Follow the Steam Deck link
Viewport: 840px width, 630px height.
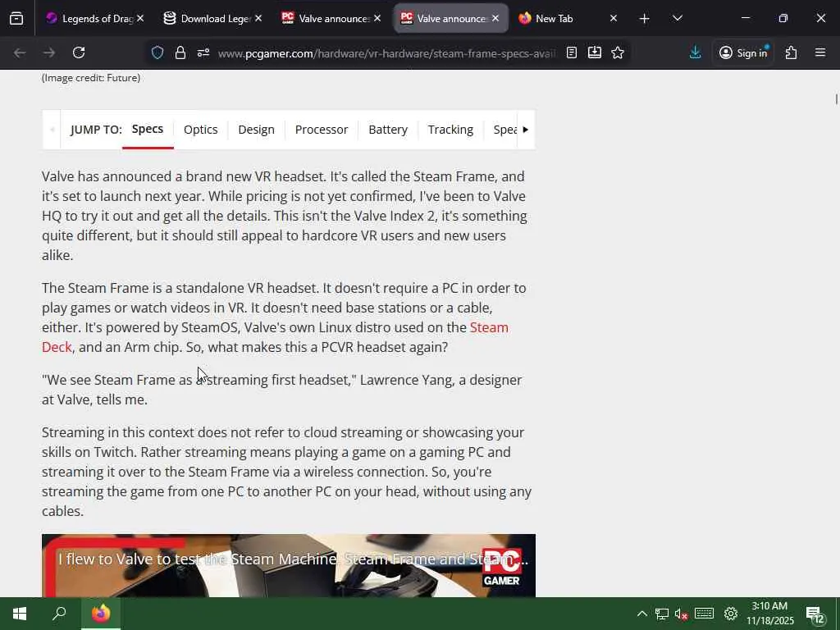click(x=489, y=327)
